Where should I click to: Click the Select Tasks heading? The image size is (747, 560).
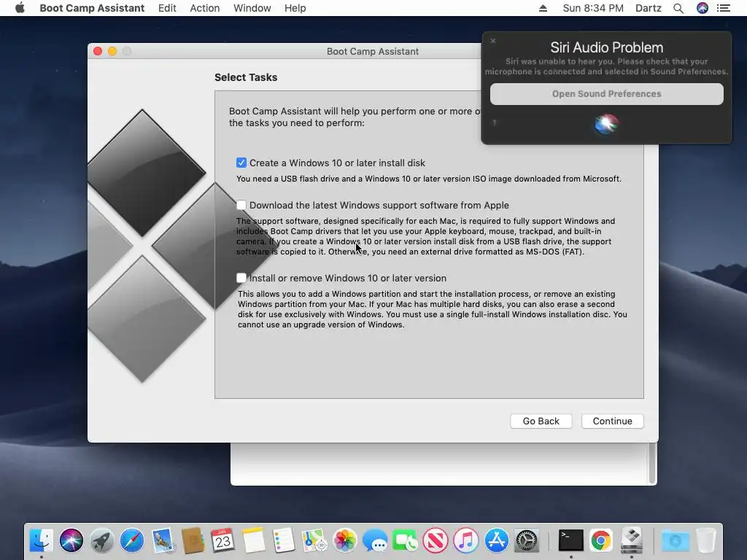click(246, 77)
